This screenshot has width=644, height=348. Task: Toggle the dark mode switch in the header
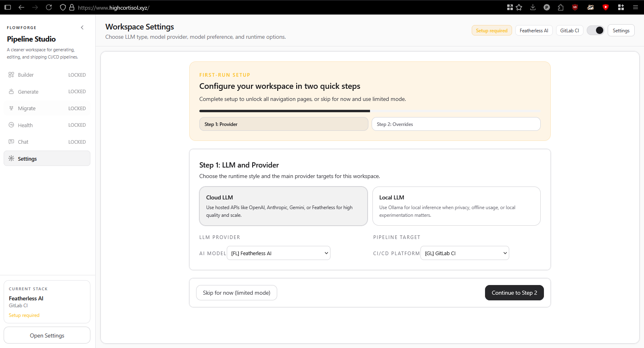click(x=595, y=30)
